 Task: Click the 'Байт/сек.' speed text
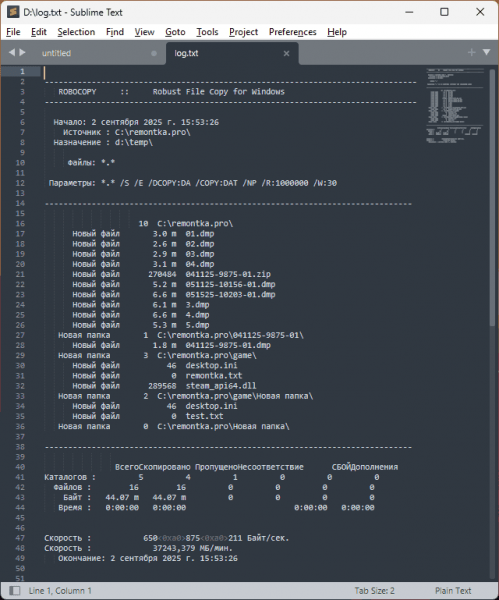point(268,538)
